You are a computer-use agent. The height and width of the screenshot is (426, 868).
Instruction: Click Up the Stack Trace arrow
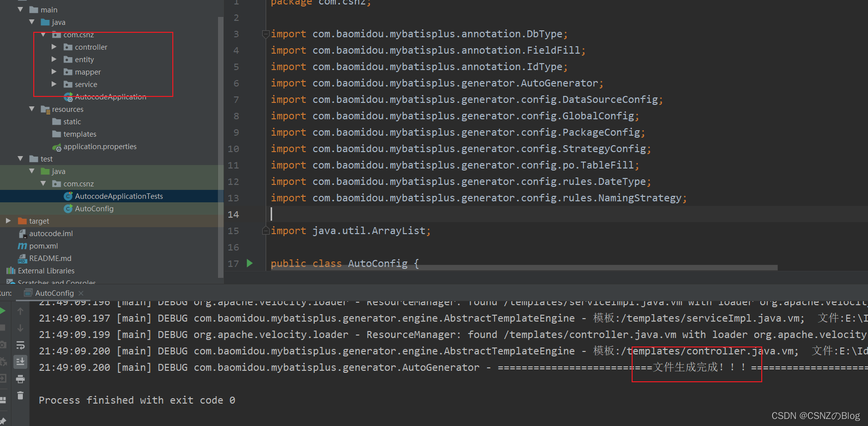(20, 311)
